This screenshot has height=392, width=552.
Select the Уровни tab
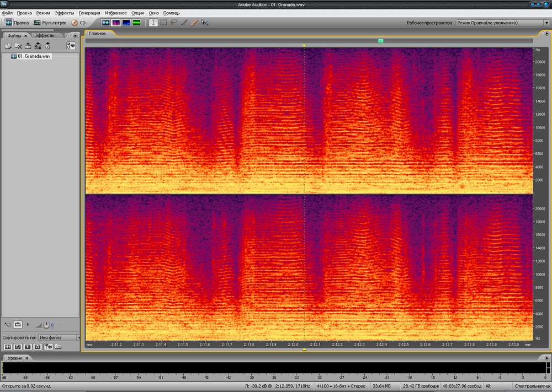15,358
